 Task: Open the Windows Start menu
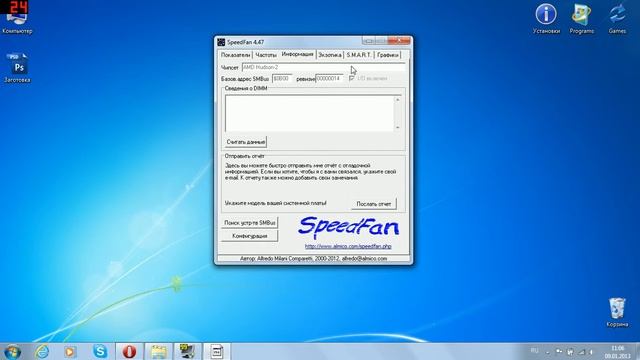tap(12, 351)
